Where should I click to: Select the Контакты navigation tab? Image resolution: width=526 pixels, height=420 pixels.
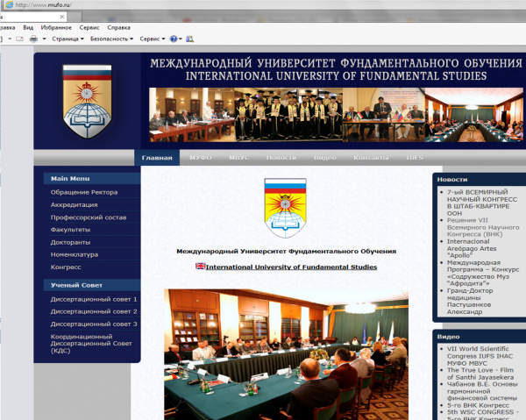tap(371, 158)
